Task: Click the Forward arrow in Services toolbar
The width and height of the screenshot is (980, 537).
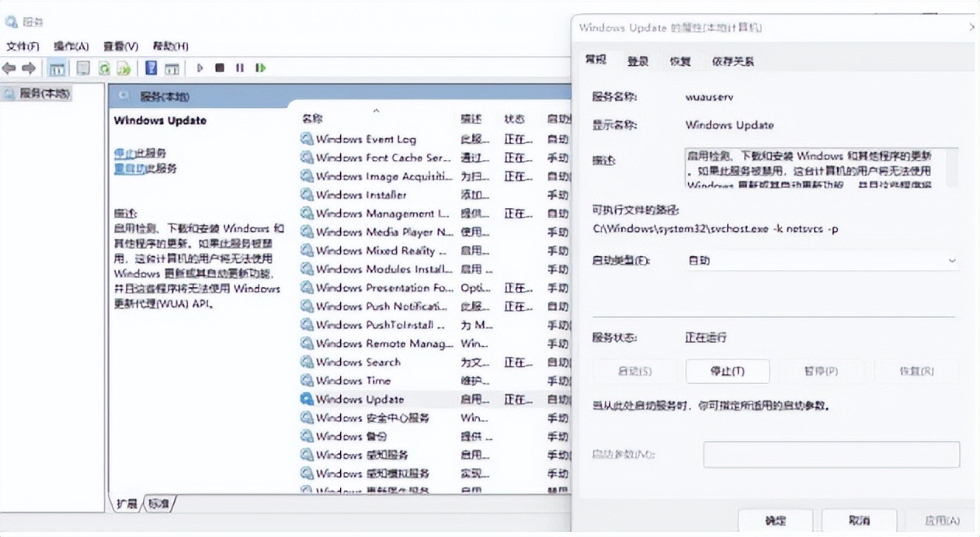Action: 29,68
